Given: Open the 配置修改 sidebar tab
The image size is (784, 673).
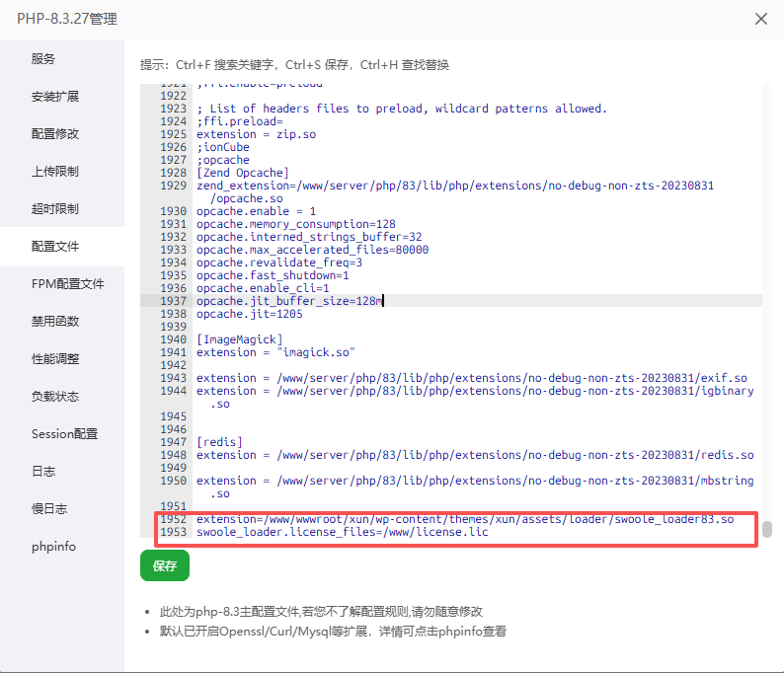Looking at the screenshot, I should pyautogui.click(x=55, y=134).
